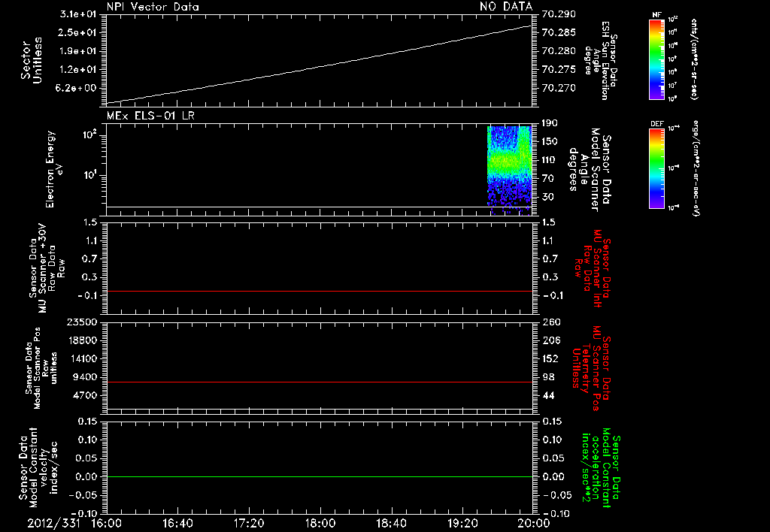Viewport: 770px width, 532px height.
Task: Click the DEF energy flux color bar
Action: click(657, 168)
